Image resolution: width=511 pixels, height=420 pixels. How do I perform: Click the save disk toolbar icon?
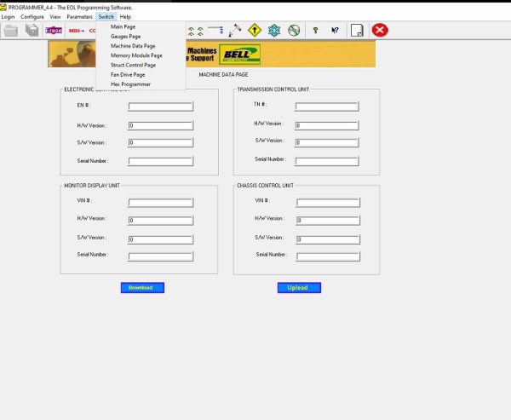pos(32,31)
